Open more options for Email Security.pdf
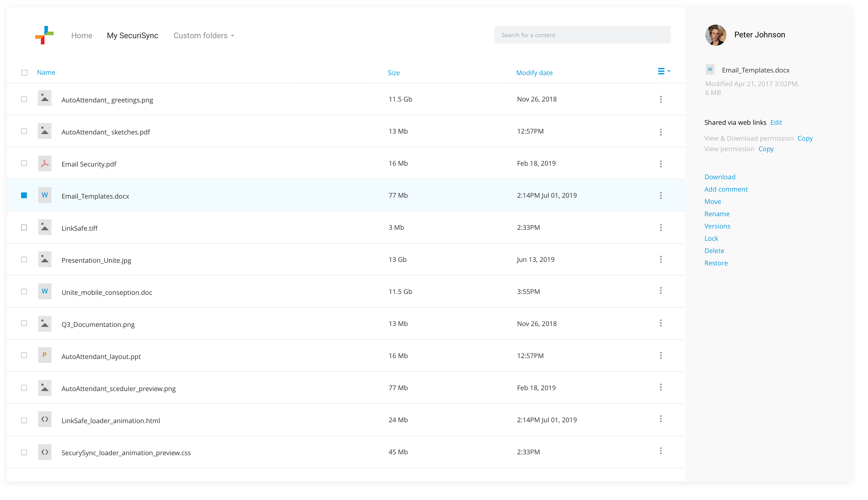 pyautogui.click(x=660, y=164)
